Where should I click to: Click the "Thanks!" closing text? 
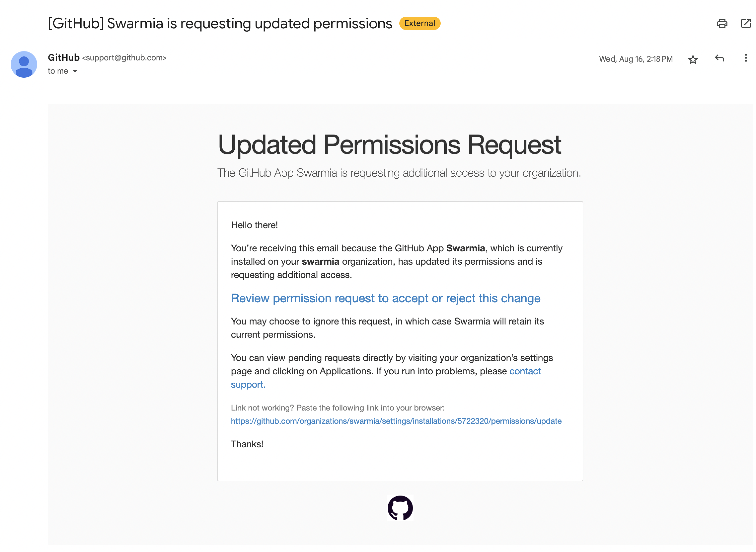click(247, 444)
